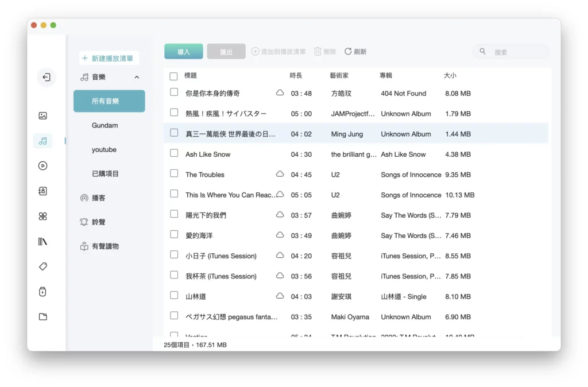Toggle the select-all checkbox in header
Screen dimensions: 588x387
[173, 76]
